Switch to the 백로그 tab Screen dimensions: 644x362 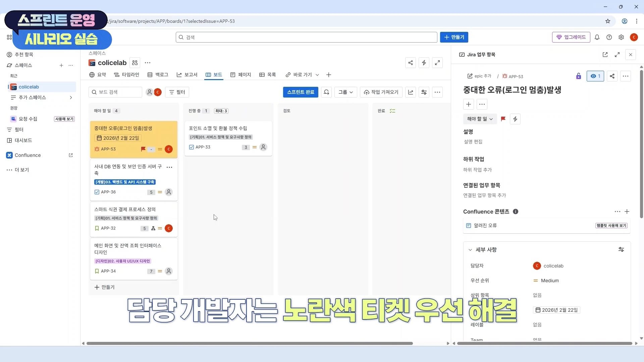158,75
